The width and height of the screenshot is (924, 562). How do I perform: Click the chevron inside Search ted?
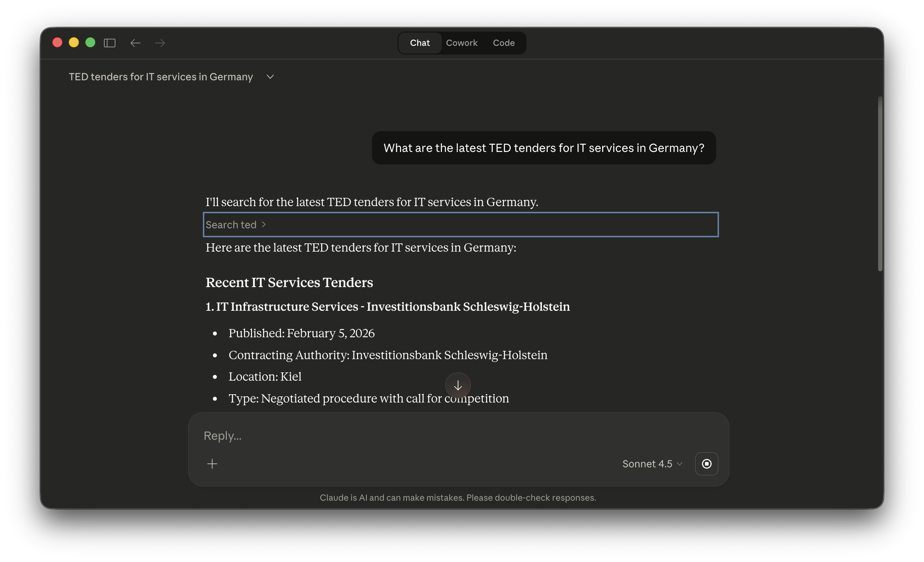(x=264, y=224)
